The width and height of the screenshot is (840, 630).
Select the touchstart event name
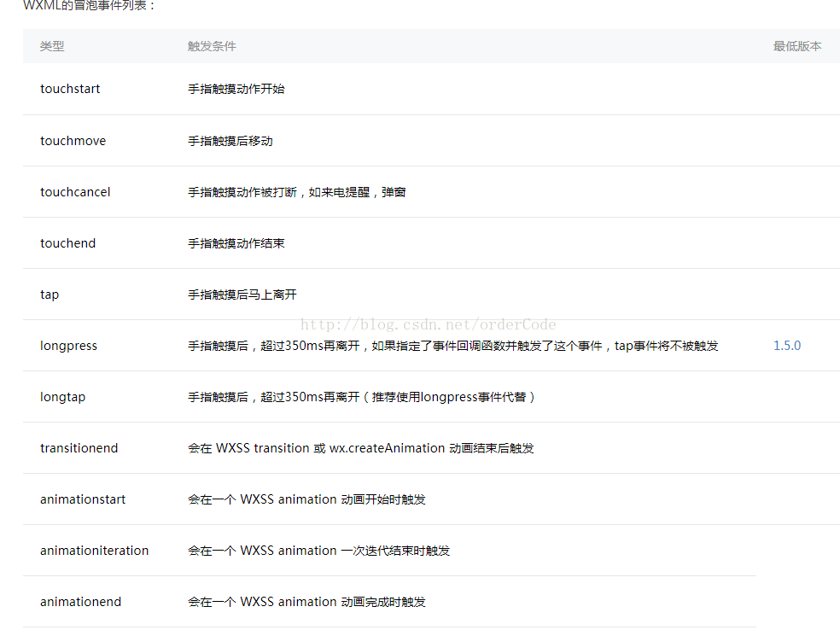coord(70,89)
